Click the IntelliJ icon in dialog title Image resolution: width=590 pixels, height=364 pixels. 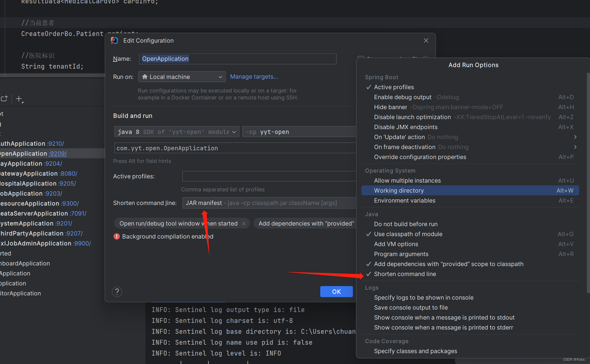(x=114, y=40)
